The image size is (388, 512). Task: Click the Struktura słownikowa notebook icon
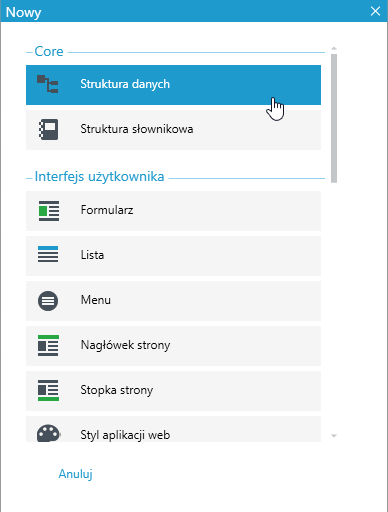tap(48, 129)
